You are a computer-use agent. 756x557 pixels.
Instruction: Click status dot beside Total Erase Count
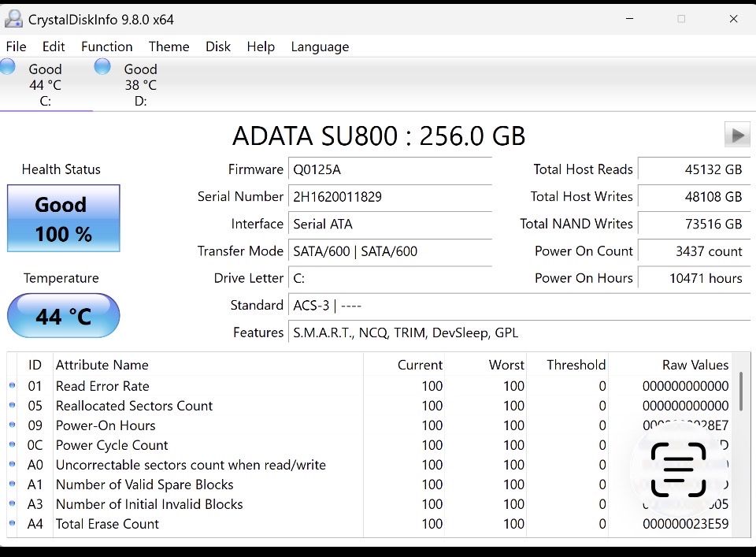pos(13,524)
